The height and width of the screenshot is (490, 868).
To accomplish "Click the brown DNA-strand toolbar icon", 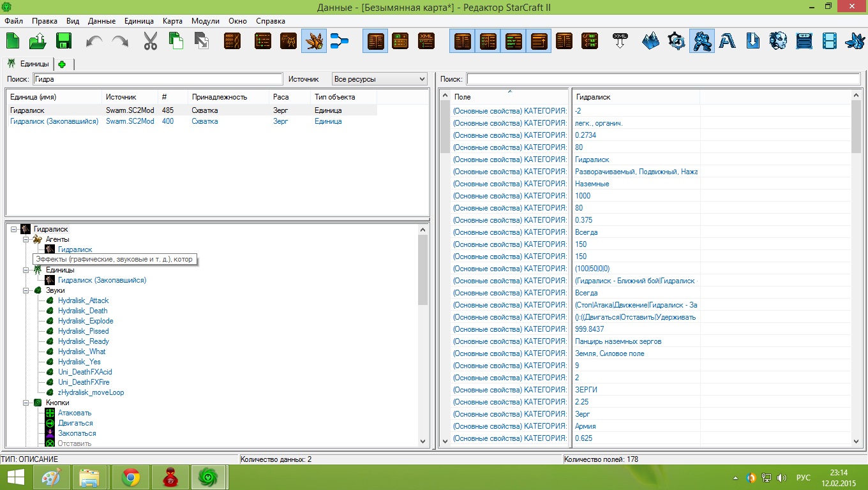I will pyautogui.click(x=232, y=41).
